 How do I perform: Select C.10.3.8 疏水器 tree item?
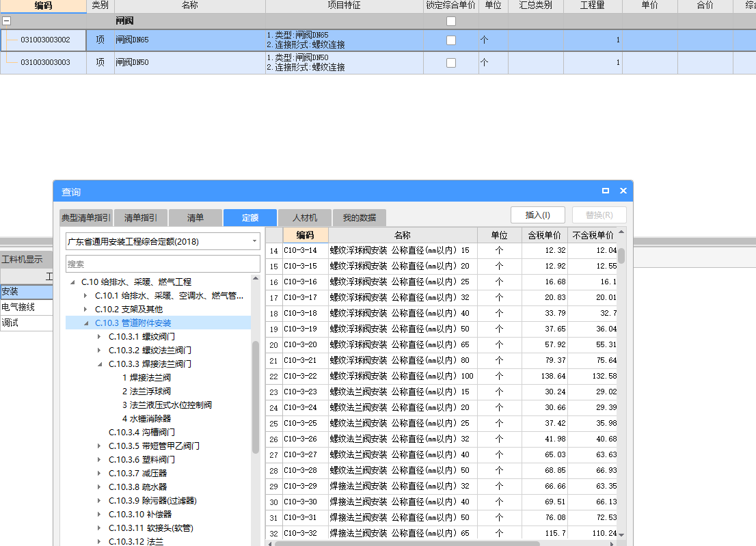(x=138, y=487)
